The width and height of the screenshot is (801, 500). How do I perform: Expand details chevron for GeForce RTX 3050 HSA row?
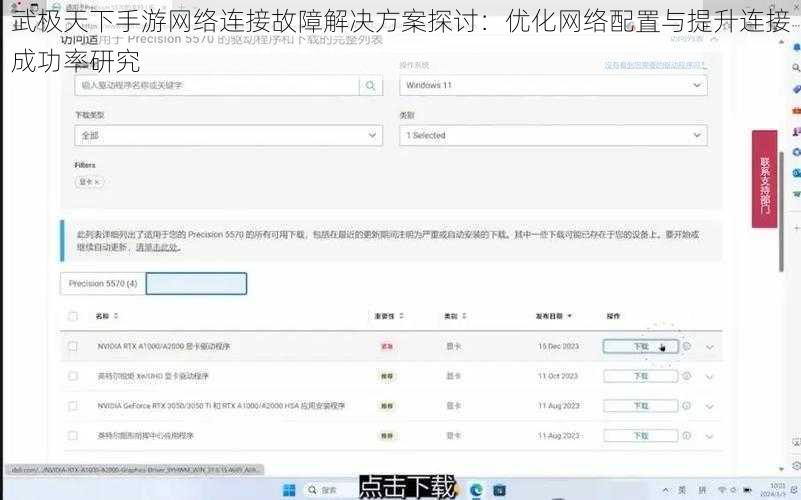pyautogui.click(x=710, y=407)
